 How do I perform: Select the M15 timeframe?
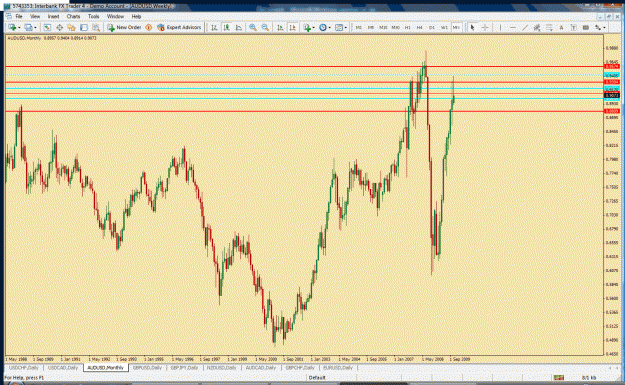click(x=383, y=28)
